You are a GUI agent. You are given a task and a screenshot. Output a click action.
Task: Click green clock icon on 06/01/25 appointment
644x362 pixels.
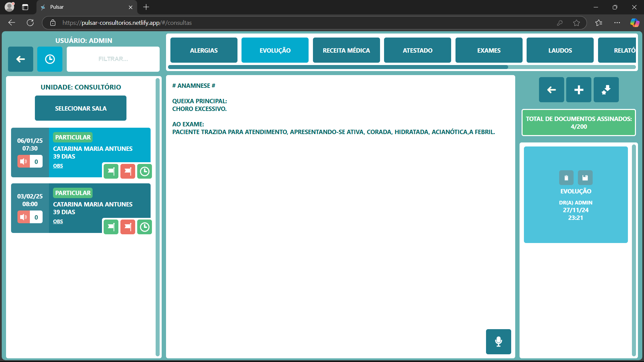145,171
